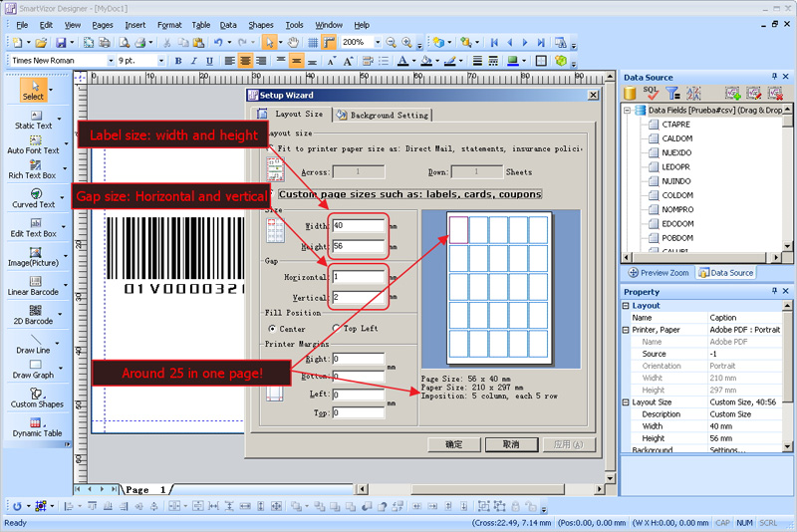This screenshot has width=797, height=532.
Task: Check the COLDOM data field checkbox
Action: click(654, 195)
